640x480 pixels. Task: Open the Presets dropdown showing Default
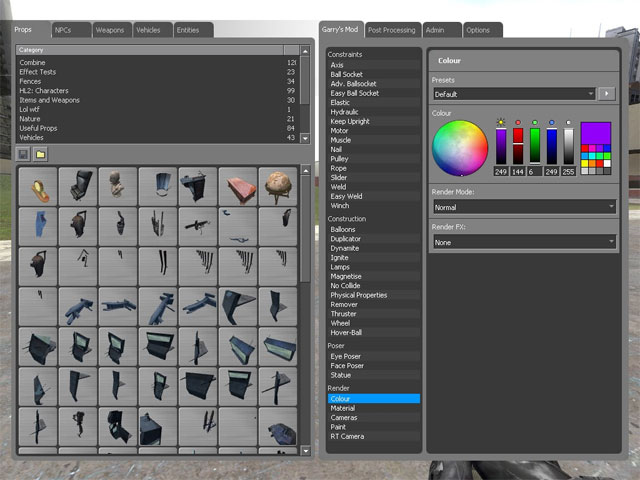[514, 94]
